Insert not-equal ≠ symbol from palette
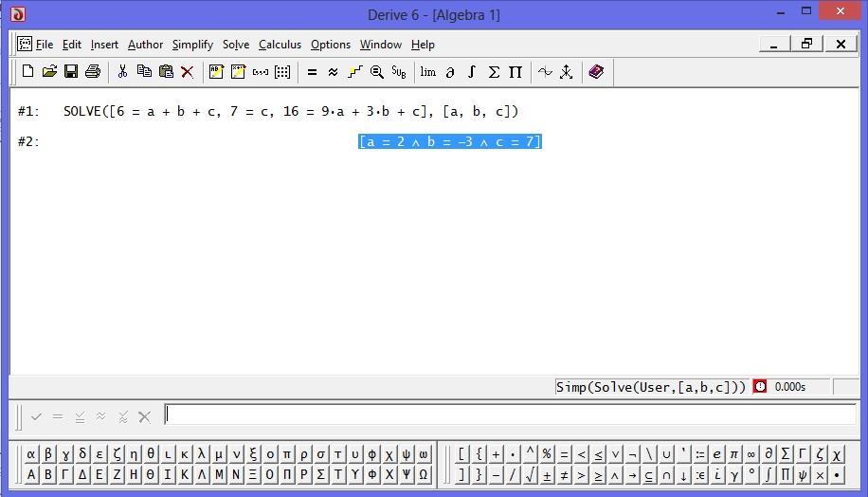Image resolution: width=868 pixels, height=497 pixels. pos(564,474)
